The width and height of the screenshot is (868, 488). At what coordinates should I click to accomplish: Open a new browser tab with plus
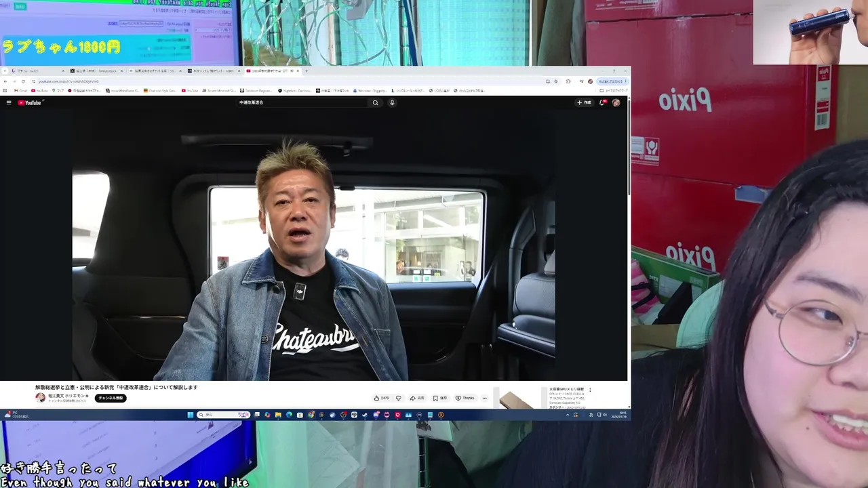coord(307,70)
